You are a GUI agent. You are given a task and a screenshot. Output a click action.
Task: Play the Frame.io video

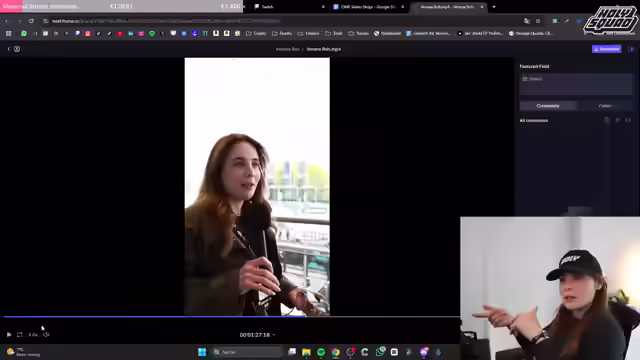pyautogui.click(x=9, y=334)
